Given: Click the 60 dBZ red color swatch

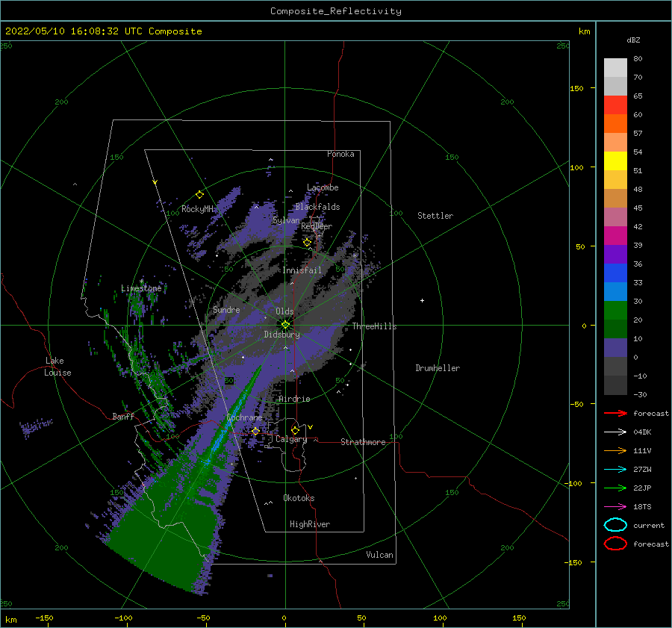Looking at the screenshot, I should tap(615, 105).
